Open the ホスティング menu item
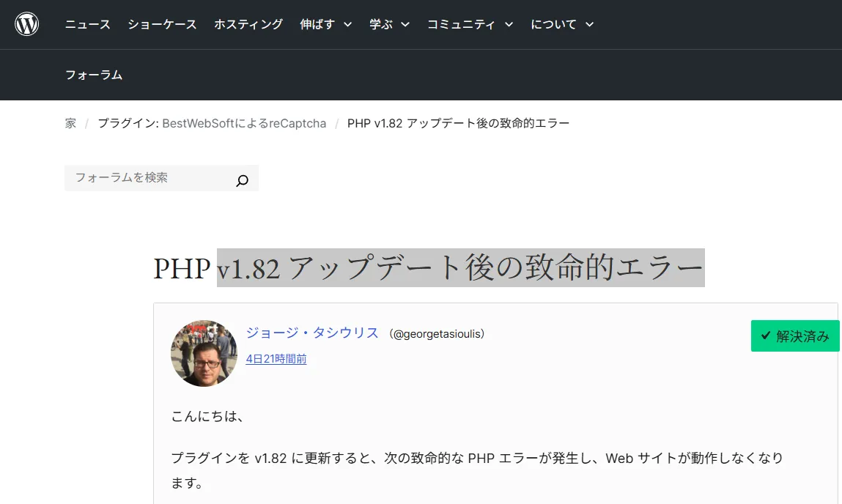Image resolution: width=842 pixels, height=504 pixels. click(248, 24)
